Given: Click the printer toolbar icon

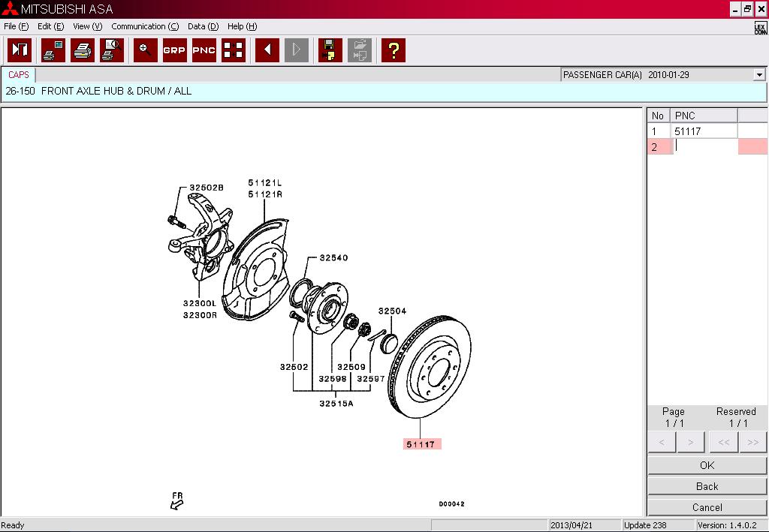Looking at the screenshot, I should (x=83, y=50).
